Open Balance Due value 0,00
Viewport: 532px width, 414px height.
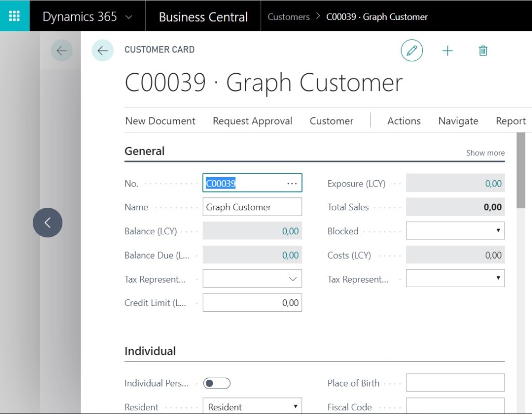click(290, 255)
